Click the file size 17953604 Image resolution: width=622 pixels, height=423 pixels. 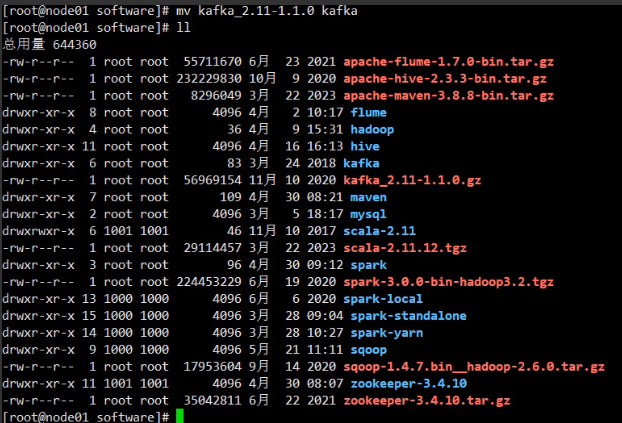tap(213, 367)
